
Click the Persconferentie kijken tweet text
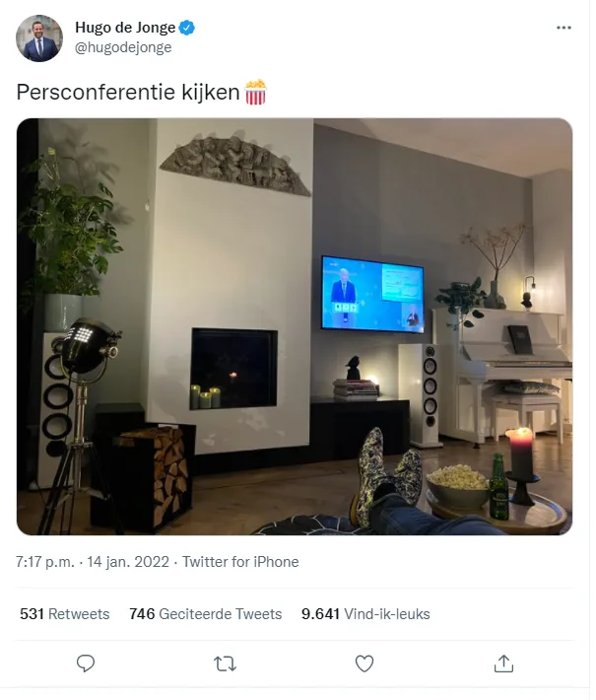click(128, 93)
